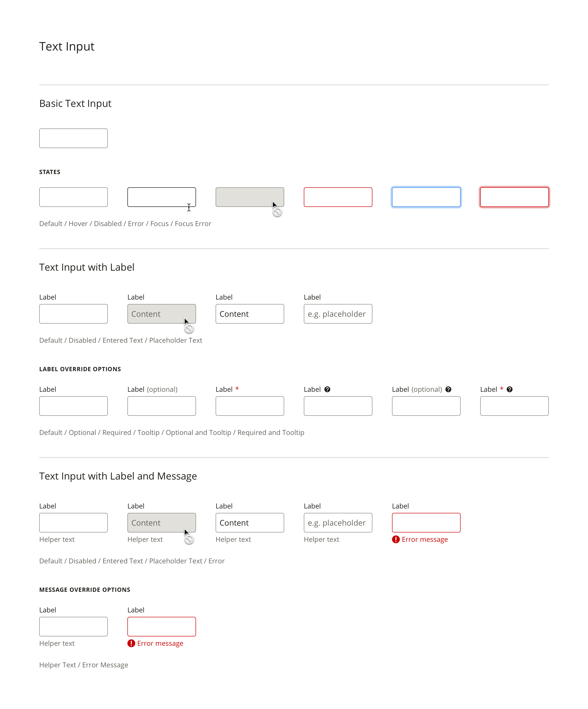
Task: Click the 'STATES' subheading
Action: pyautogui.click(x=49, y=172)
